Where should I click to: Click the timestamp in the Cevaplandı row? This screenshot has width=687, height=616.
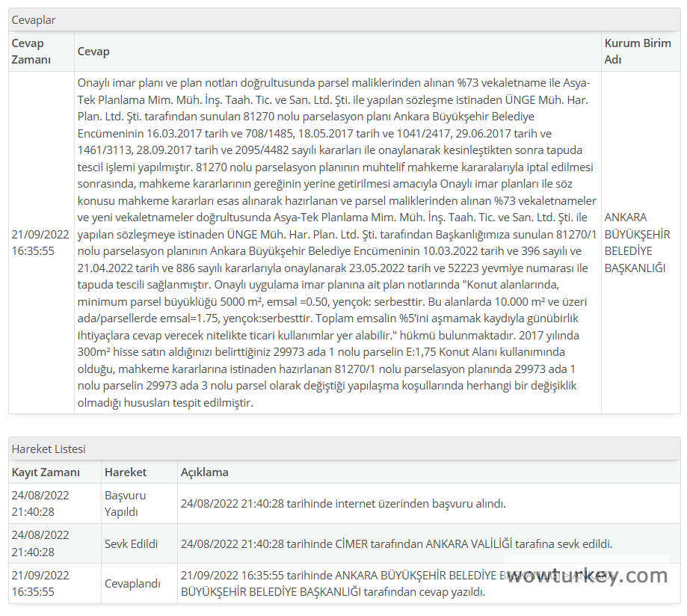[x=40, y=584]
